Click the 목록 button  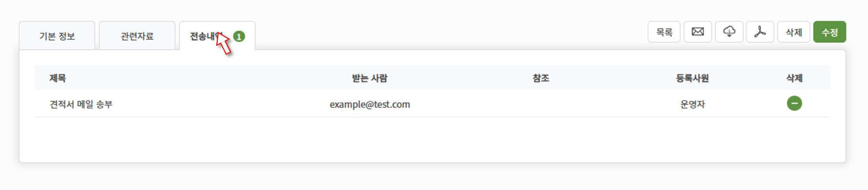tap(664, 32)
